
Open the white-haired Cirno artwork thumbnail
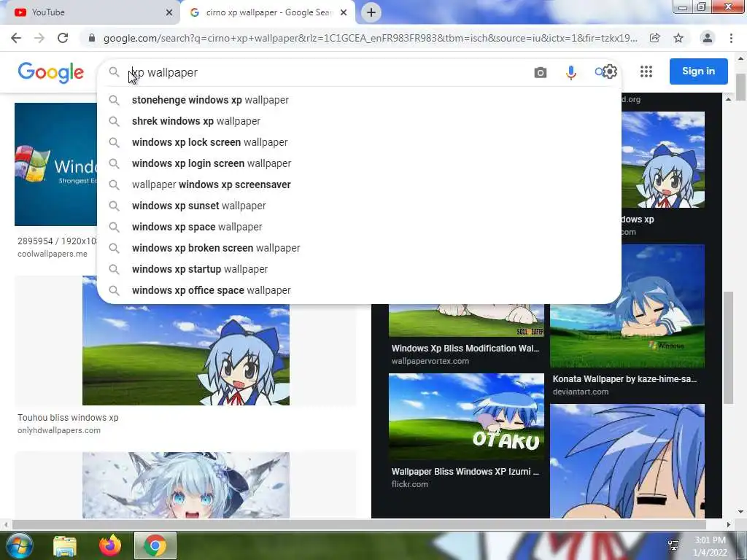coord(186,485)
